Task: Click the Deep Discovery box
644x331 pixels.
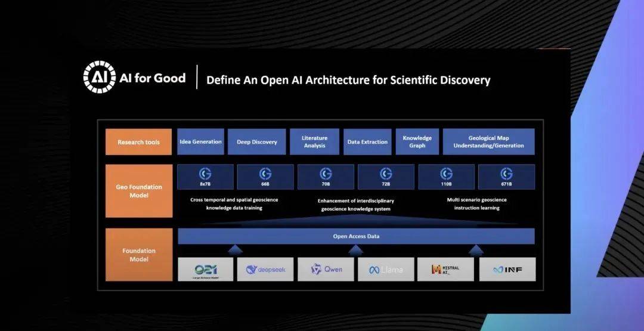Action: [x=257, y=142]
